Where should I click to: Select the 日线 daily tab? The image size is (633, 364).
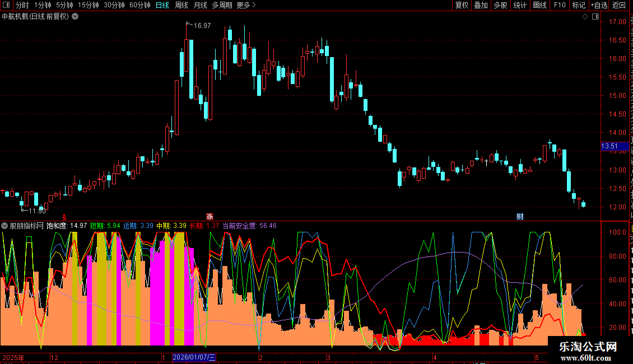click(162, 5)
